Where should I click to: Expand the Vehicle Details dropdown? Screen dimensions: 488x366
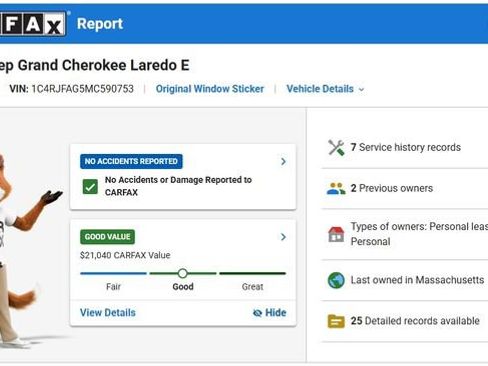(x=325, y=89)
